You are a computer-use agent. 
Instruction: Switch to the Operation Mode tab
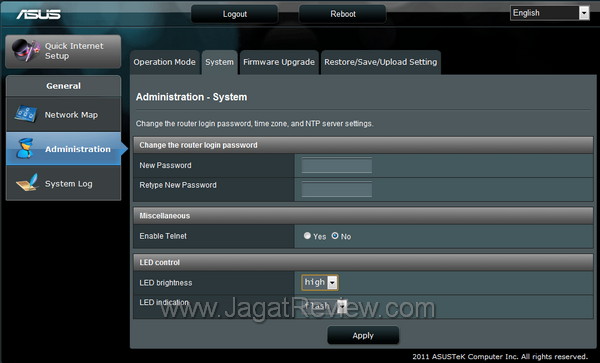click(x=165, y=62)
